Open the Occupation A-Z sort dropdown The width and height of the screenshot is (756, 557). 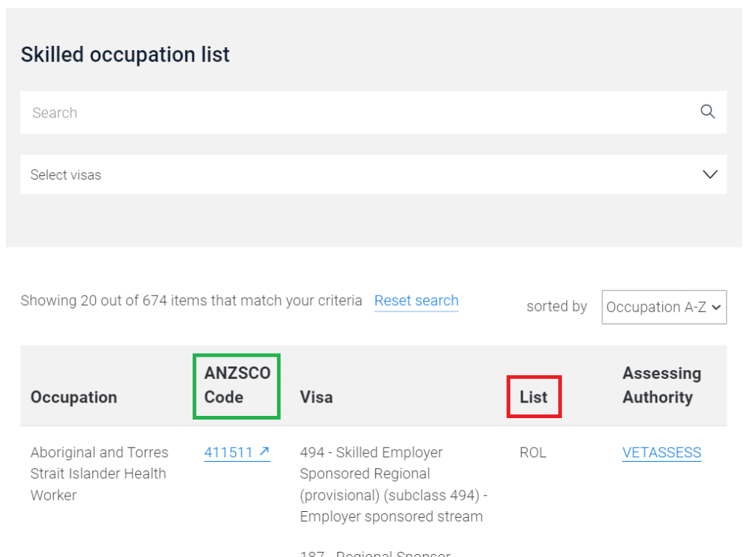(664, 307)
